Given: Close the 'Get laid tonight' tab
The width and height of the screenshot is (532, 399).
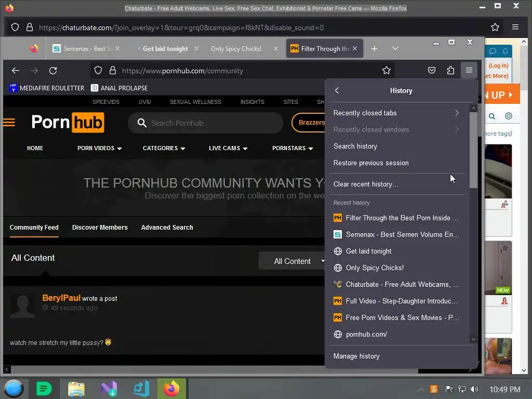Looking at the screenshot, I should click(196, 48).
